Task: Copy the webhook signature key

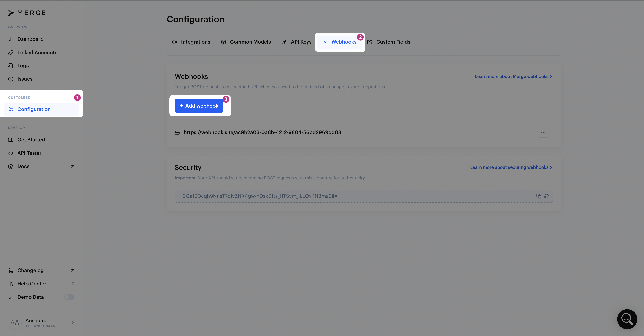Action: pyautogui.click(x=539, y=196)
